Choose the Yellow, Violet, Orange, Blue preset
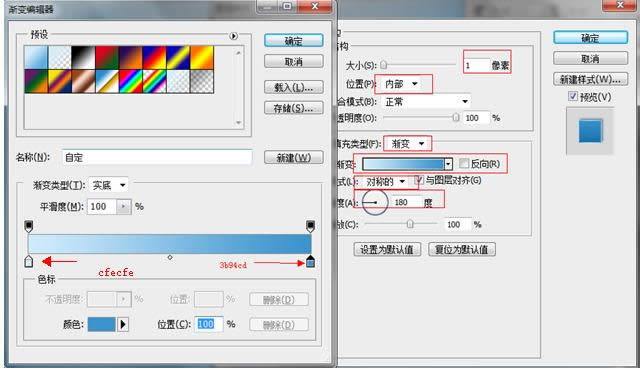The image size is (640, 371). tap(60, 81)
